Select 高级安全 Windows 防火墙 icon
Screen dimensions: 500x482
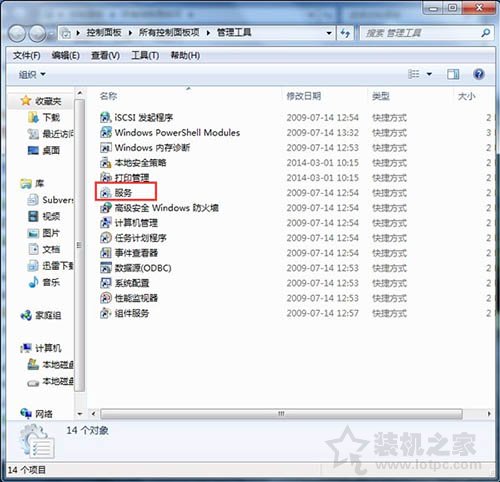[x=105, y=208]
